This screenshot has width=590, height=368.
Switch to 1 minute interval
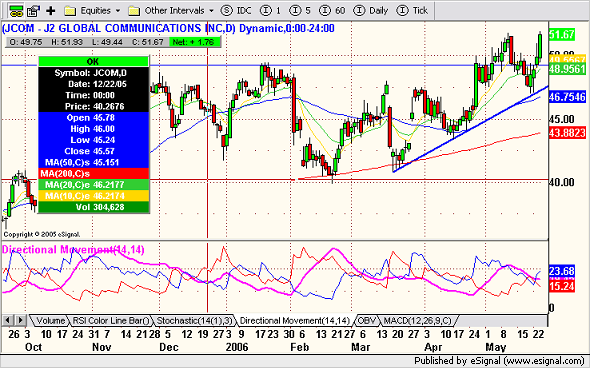click(271, 11)
